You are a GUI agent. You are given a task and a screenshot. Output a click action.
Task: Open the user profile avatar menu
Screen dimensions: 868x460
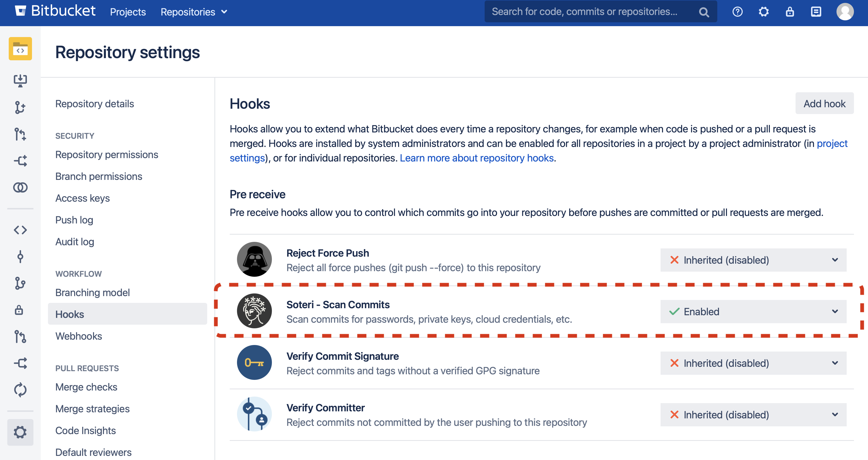pyautogui.click(x=845, y=12)
